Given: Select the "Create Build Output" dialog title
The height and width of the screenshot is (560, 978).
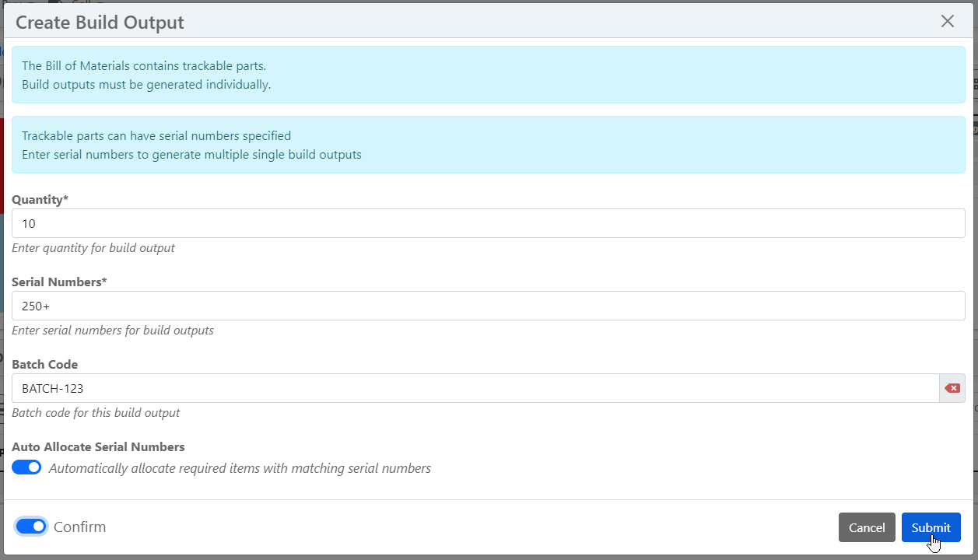Looking at the screenshot, I should (100, 22).
